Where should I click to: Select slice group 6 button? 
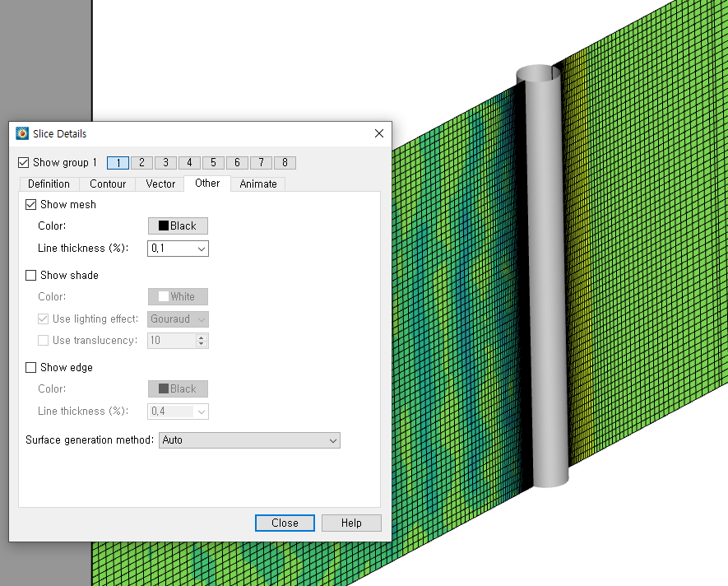click(237, 163)
